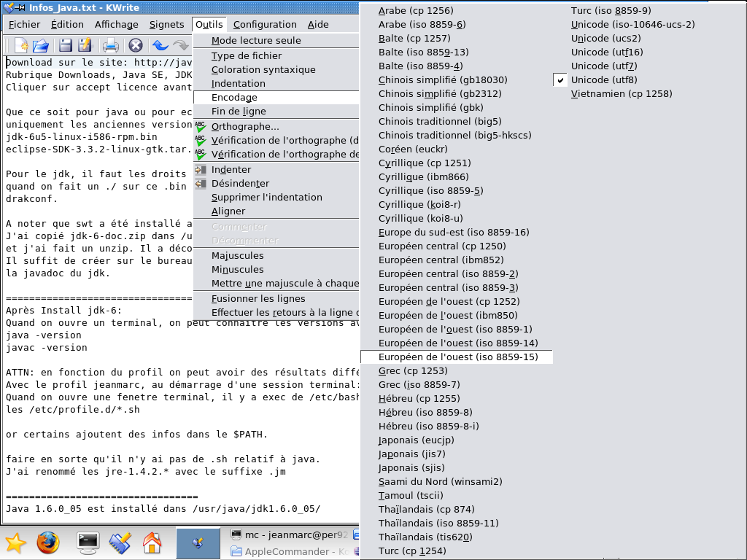Open the Aide menu
The image size is (747, 560).
[x=318, y=24]
